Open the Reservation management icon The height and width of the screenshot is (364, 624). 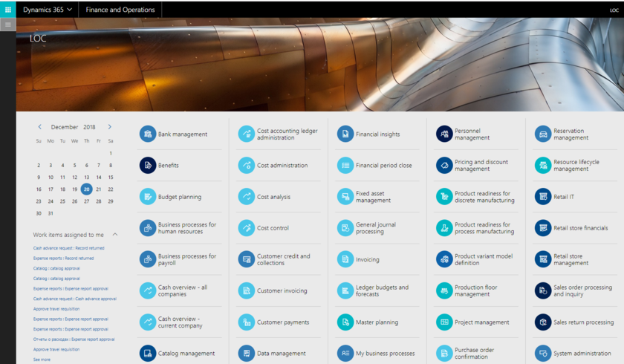543,134
